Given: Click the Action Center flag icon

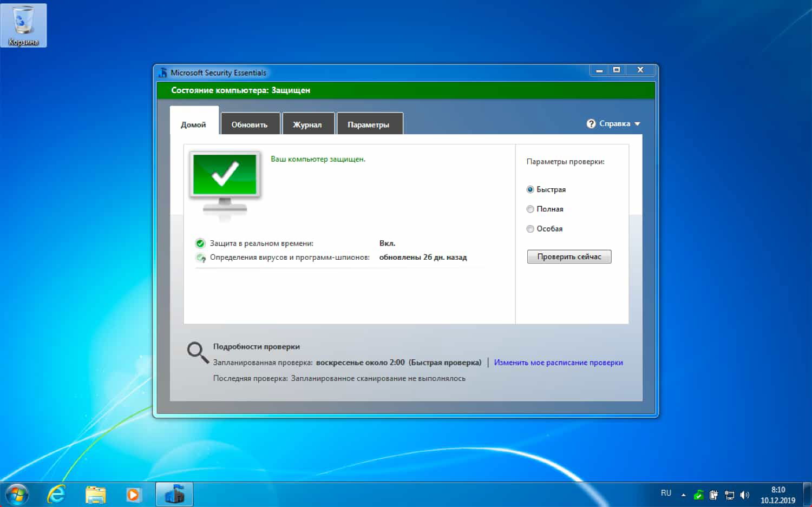Looking at the screenshot, I should pos(715,494).
